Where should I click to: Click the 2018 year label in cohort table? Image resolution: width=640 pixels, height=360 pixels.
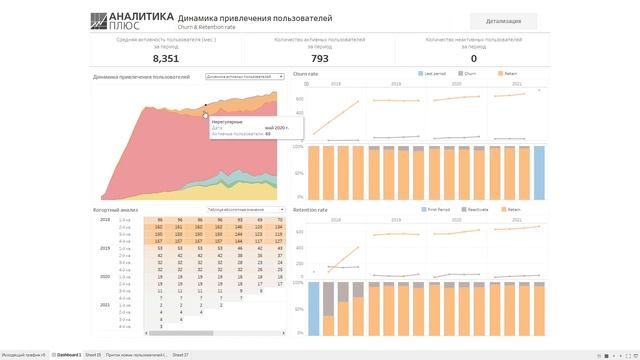coord(105,220)
